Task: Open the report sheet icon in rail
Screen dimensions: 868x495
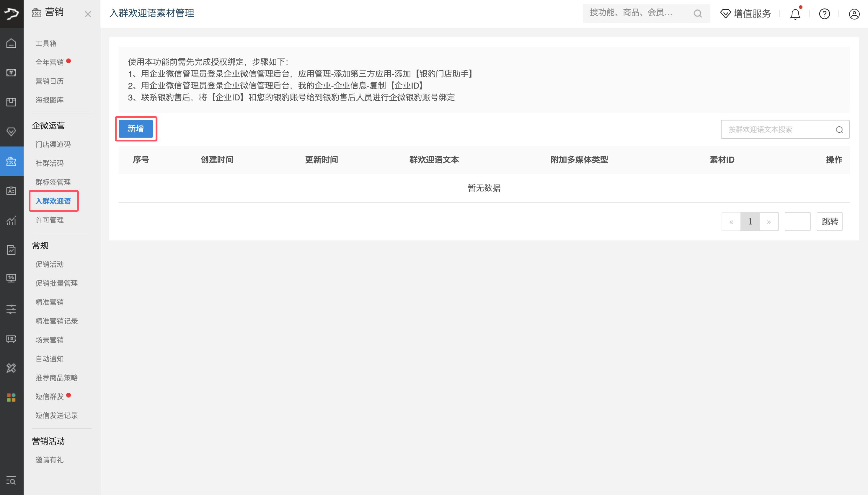Action: pyautogui.click(x=11, y=250)
